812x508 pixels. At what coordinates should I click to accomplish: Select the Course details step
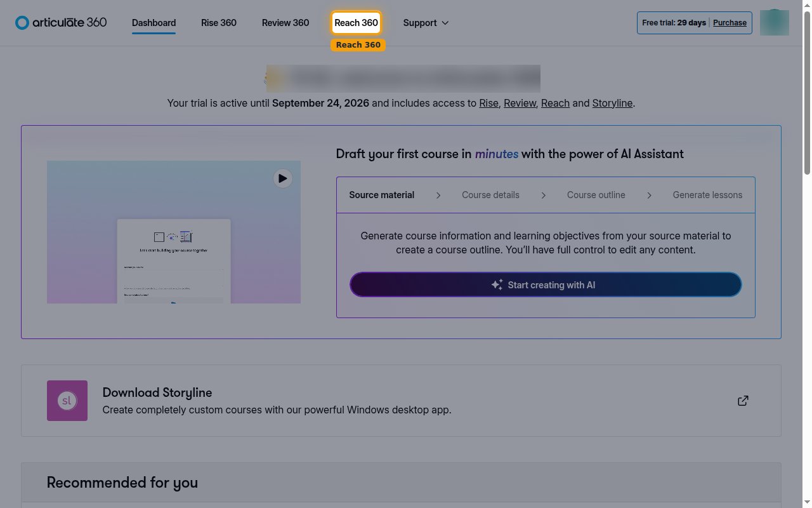[490, 195]
